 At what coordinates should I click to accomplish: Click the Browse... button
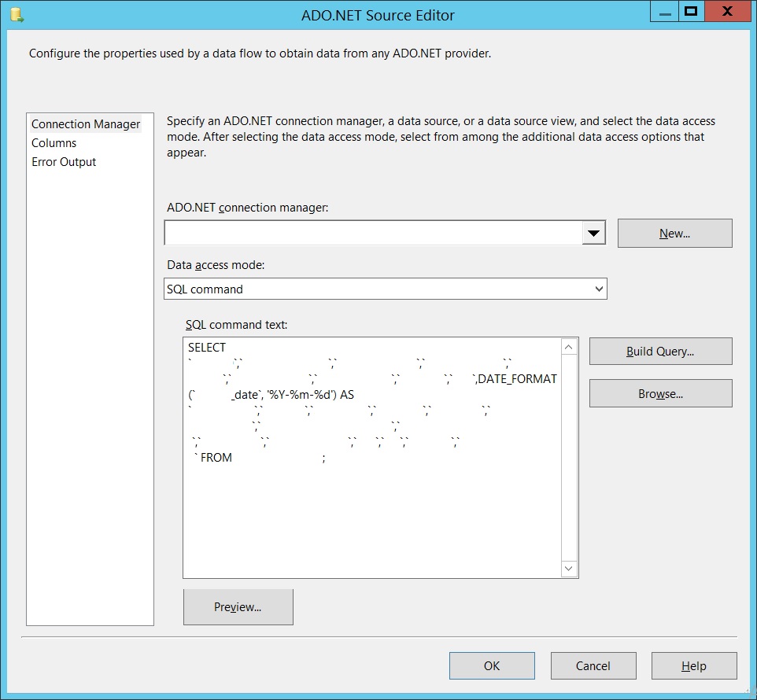(660, 394)
